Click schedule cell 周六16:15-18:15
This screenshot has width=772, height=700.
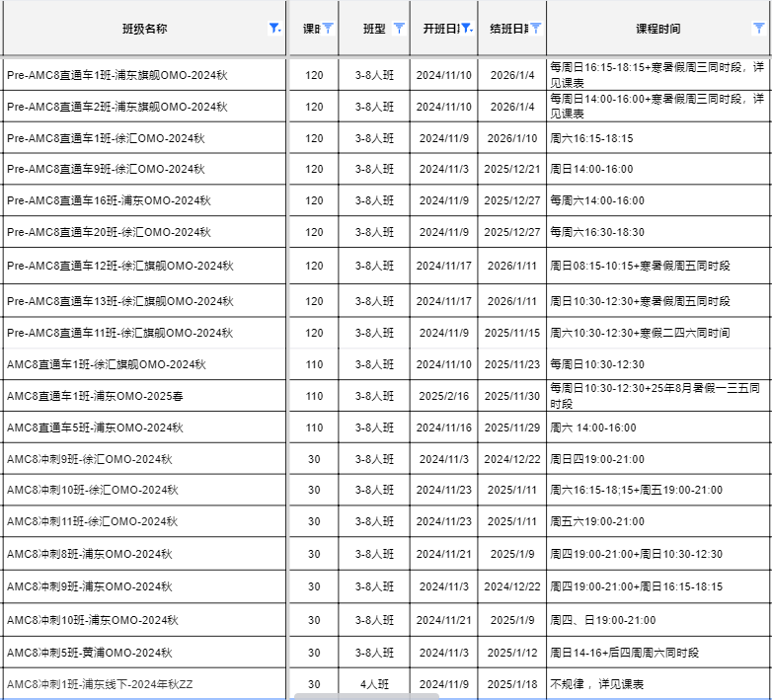point(658,138)
